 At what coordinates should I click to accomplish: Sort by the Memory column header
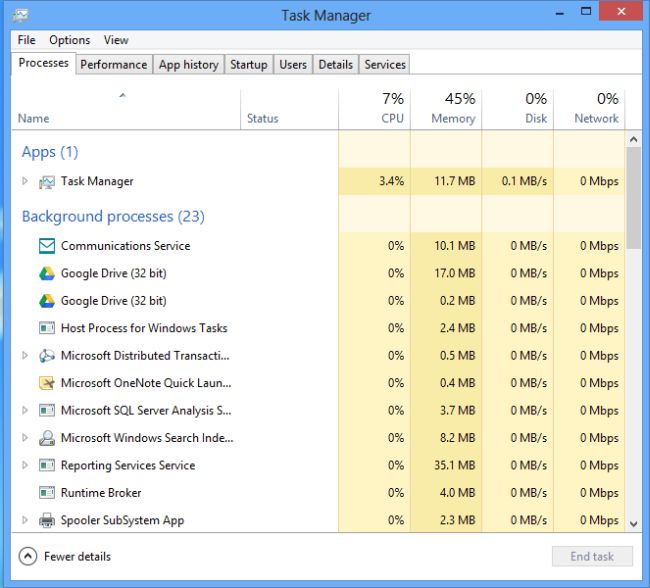coord(446,109)
